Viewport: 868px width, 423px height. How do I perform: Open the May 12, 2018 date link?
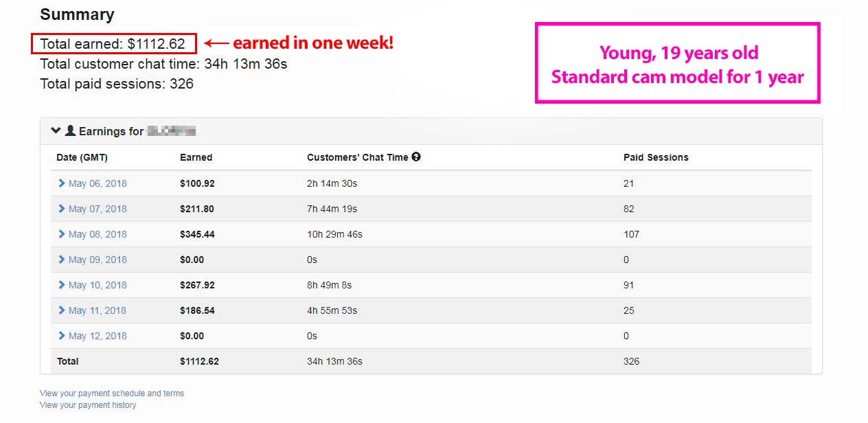coord(98,336)
